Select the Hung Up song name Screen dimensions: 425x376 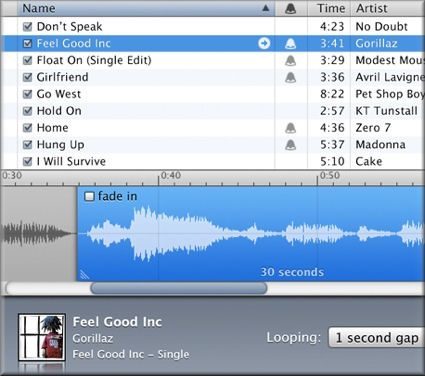pos(60,145)
